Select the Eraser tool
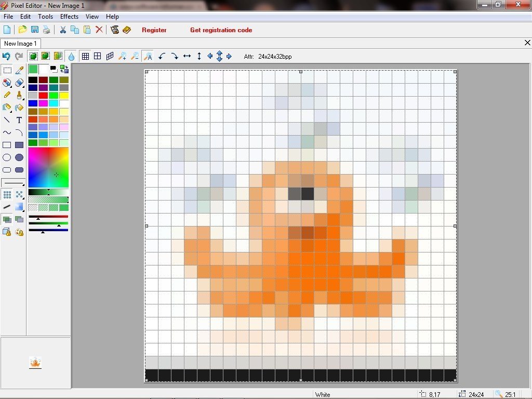This screenshot has height=399, width=532. click(19, 83)
